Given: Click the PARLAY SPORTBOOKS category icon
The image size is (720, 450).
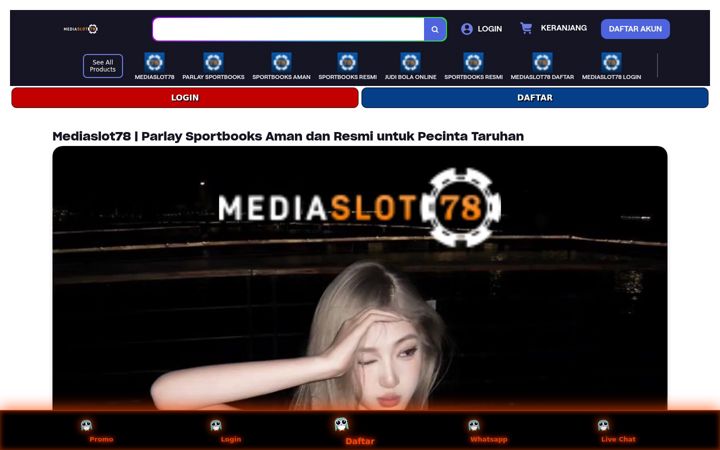Looking at the screenshot, I should pos(214,62).
